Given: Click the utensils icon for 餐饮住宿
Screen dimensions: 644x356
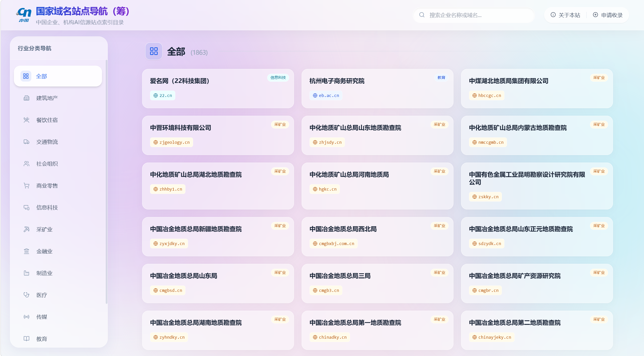Looking at the screenshot, I should click(x=26, y=120).
